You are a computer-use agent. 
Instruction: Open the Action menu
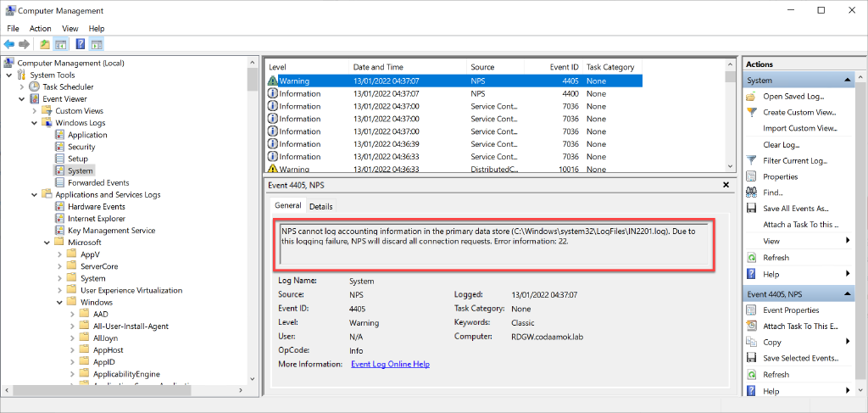click(x=40, y=28)
